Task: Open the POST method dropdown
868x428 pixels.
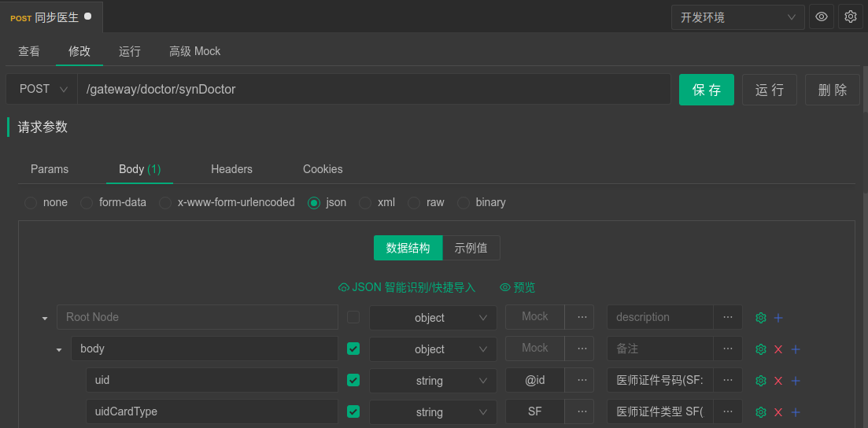Action: pyautogui.click(x=42, y=90)
